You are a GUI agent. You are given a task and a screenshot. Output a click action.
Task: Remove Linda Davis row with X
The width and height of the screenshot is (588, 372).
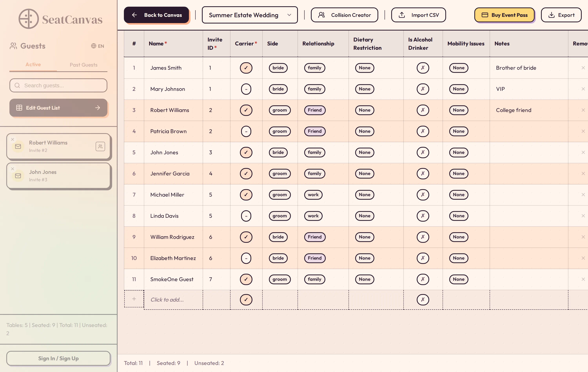click(583, 216)
